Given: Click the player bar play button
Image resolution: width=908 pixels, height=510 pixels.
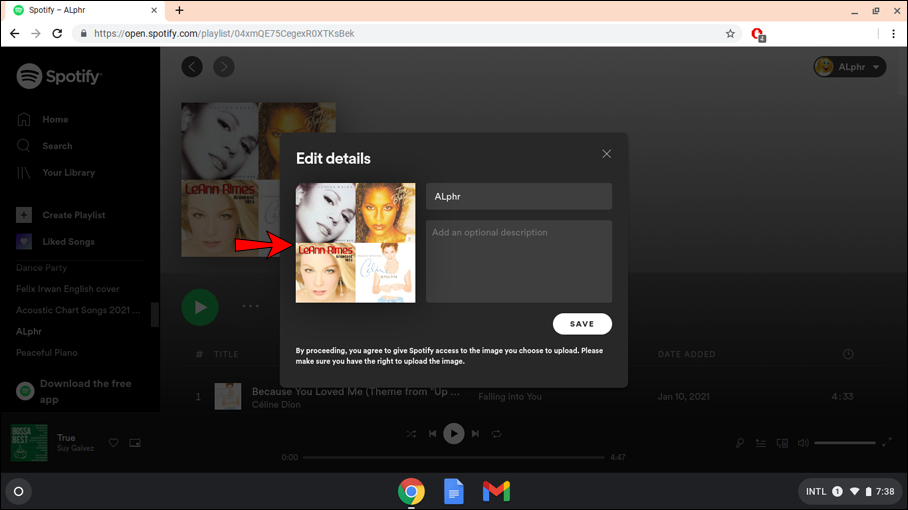Looking at the screenshot, I should (x=453, y=434).
